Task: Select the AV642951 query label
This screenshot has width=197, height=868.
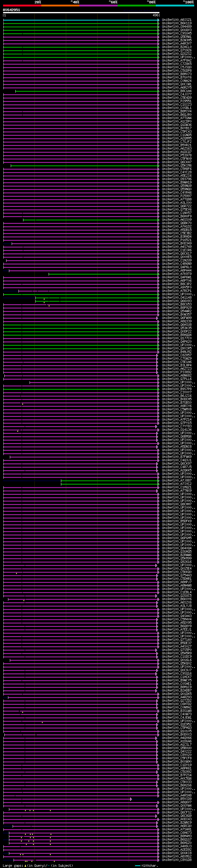Action: click(11, 10)
